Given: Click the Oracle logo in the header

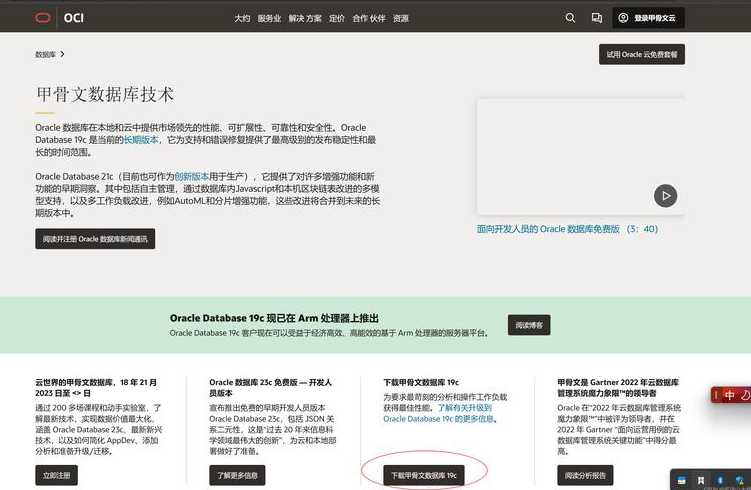Looking at the screenshot, I should [x=43, y=18].
